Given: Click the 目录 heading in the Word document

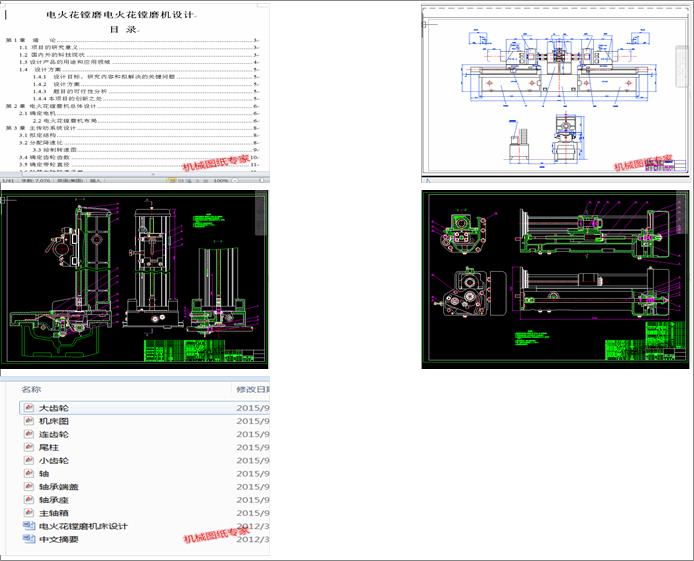Looking at the screenshot, I should click(x=123, y=30).
